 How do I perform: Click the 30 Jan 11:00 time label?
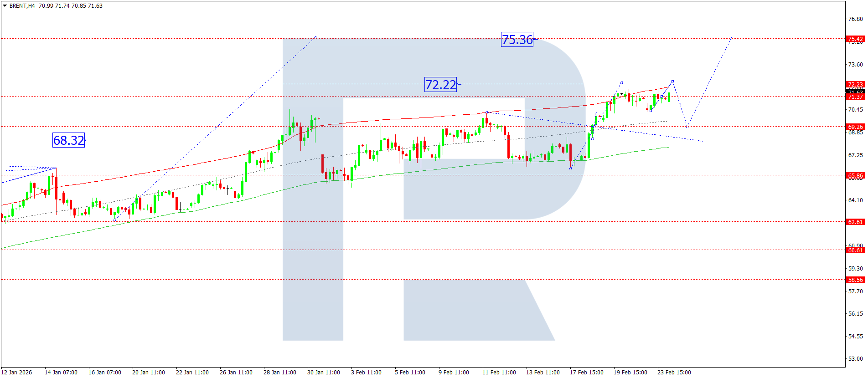323,373
